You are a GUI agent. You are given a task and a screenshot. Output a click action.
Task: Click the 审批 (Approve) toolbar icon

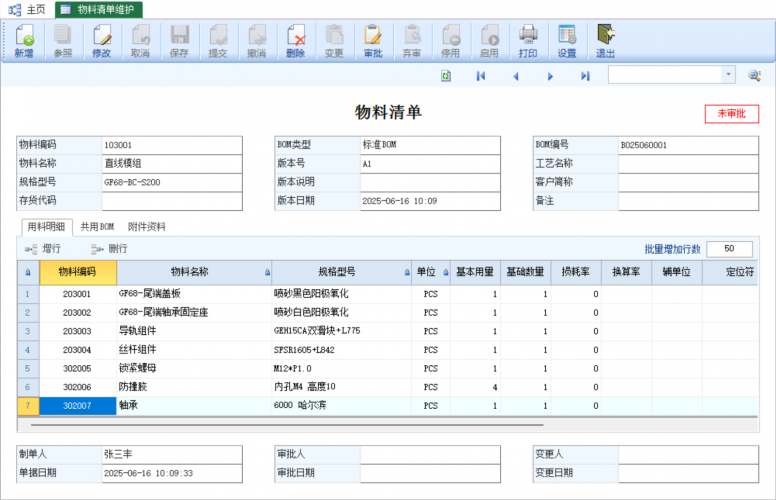(373, 40)
